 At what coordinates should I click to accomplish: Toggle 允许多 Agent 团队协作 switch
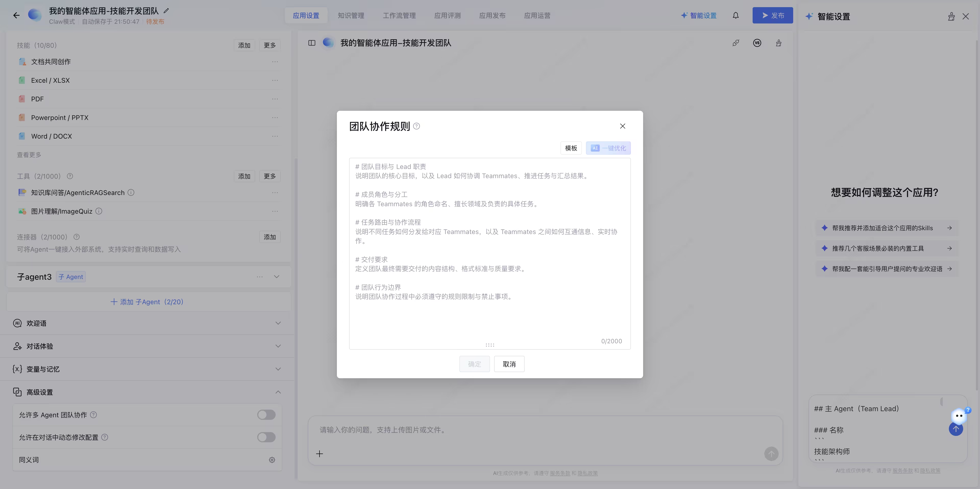pyautogui.click(x=266, y=415)
